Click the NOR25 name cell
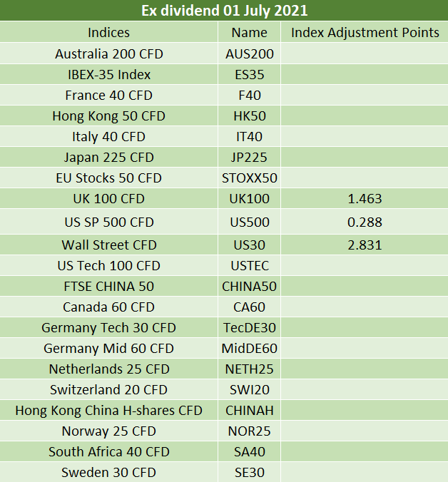The image size is (448, 482). (x=250, y=431)
